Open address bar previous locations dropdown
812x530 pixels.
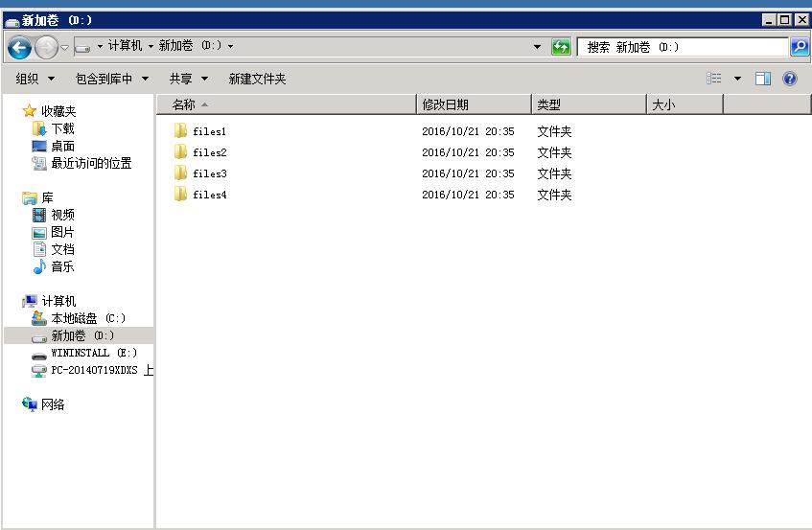538,47
